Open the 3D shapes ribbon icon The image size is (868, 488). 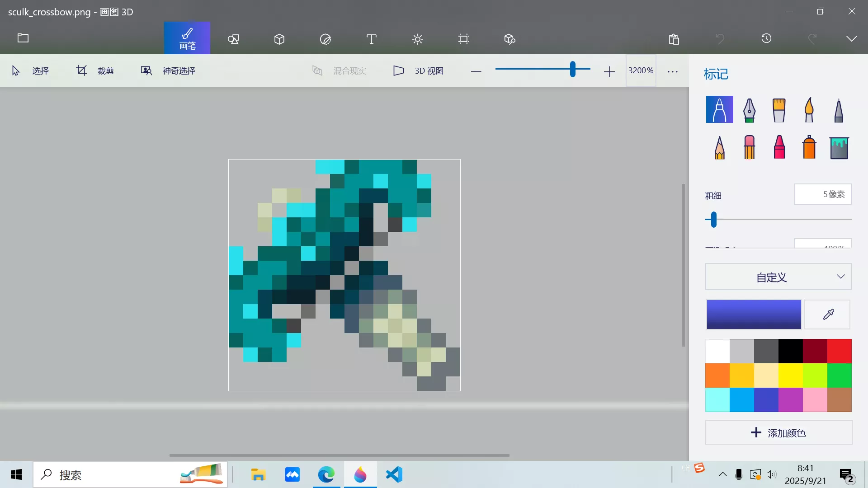point(279,39)
